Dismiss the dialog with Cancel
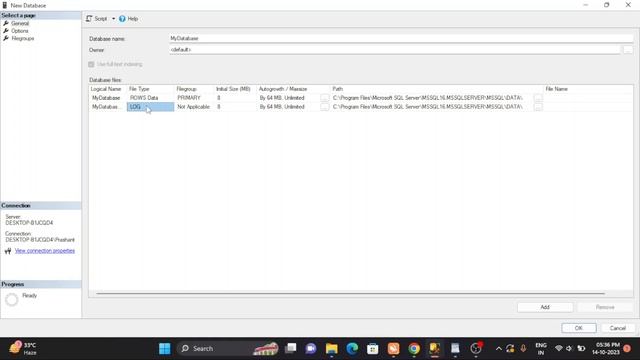 (618, 328)
